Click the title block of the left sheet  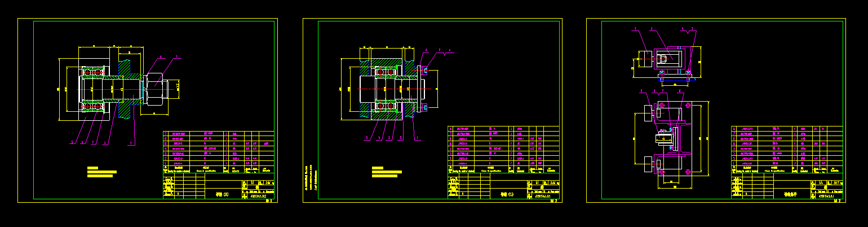(x=219, y=186)
